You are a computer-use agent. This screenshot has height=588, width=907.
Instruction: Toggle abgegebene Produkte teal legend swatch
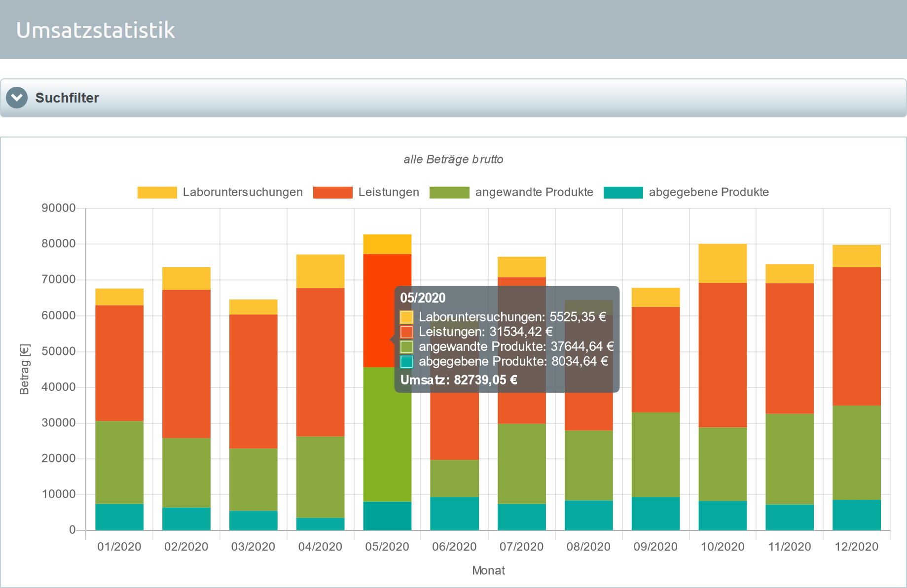[x=623, y=192]
